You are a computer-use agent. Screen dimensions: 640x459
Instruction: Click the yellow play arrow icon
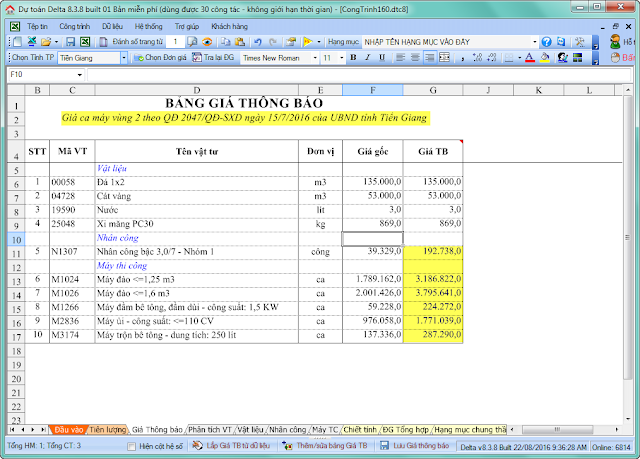(x=308, y=42)
